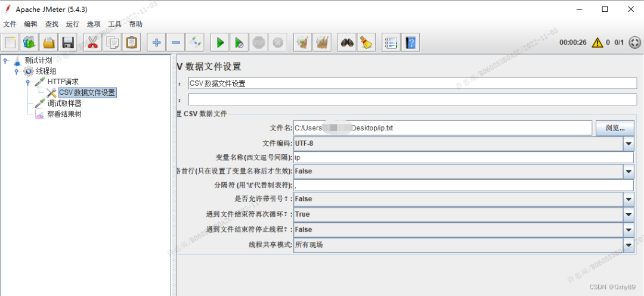Open 文件编码 UTF-8 dropdown
The image size is (644, 296).
(628, 144)
